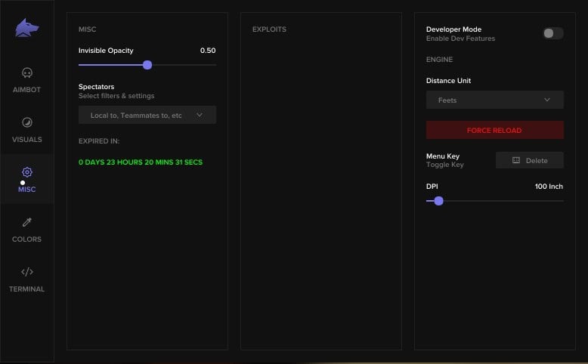Click the Terminal code brackets icon
Screen dimensions: 588x364
(x=27, y=272)
